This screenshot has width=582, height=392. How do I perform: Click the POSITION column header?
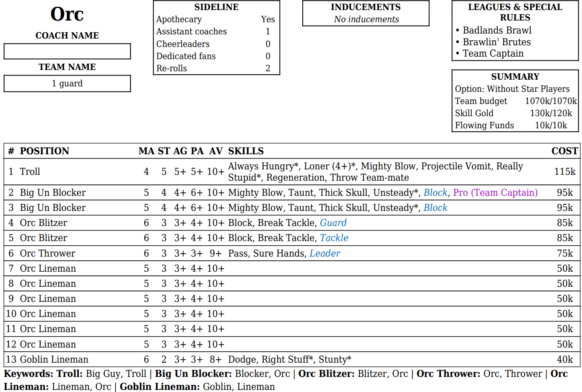44,151
